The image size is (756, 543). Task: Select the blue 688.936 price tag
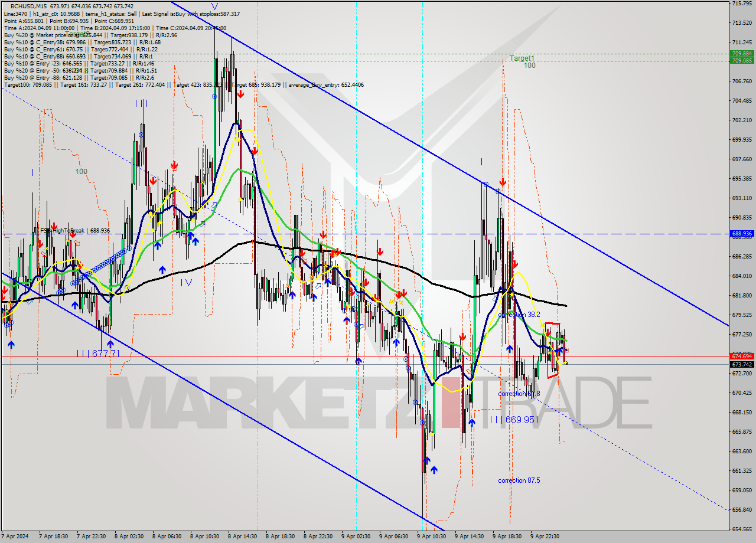point(742,234)
